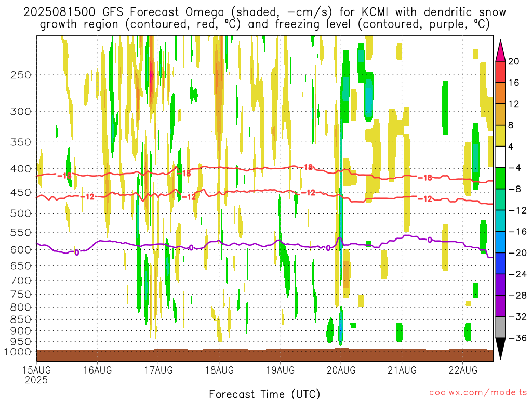Click the 650 pressure level label

click(x=21, y=265)
